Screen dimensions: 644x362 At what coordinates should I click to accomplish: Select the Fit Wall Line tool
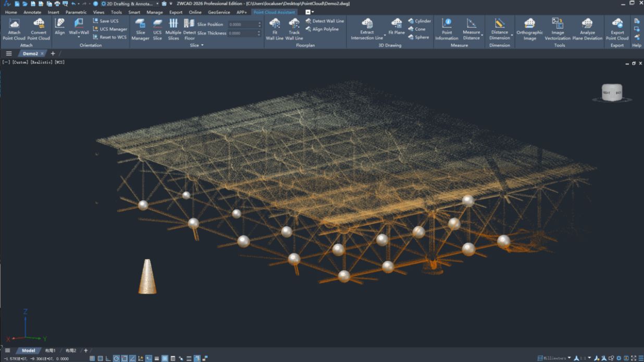click(x=275, y=23)
